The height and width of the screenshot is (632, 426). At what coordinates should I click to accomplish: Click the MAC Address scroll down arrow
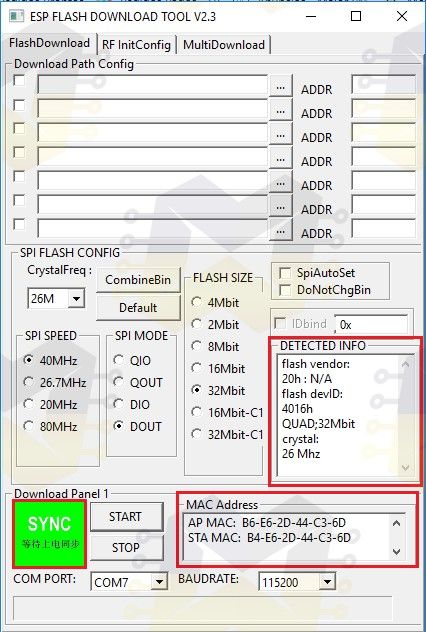pyautogui.click(x=397, y=551)
